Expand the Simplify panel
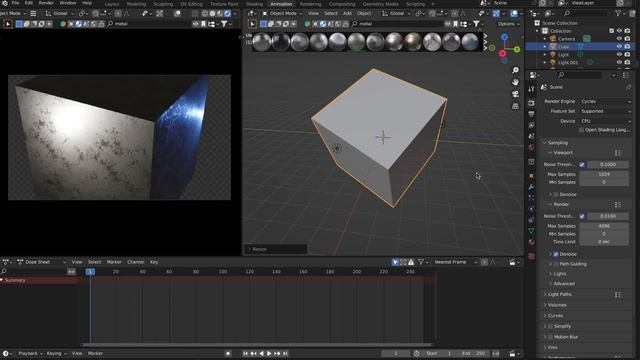 coord(562,326)
